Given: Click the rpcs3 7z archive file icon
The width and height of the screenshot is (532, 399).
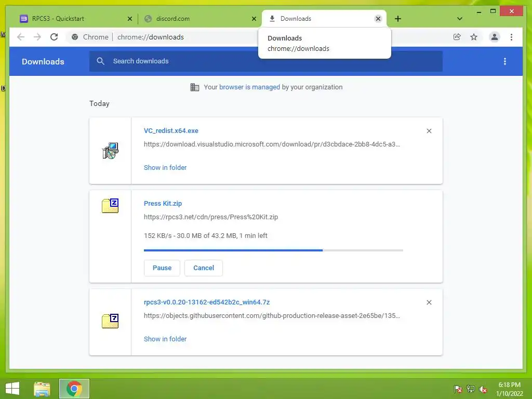Looking at the screenshot, I should 110,321.
